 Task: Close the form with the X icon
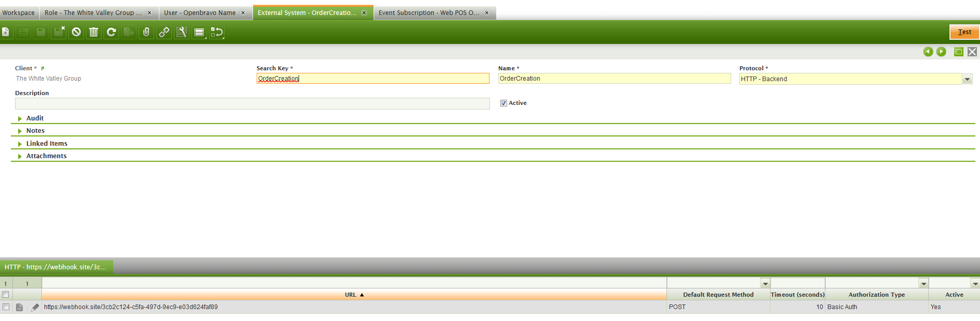(x=972, y=52)
